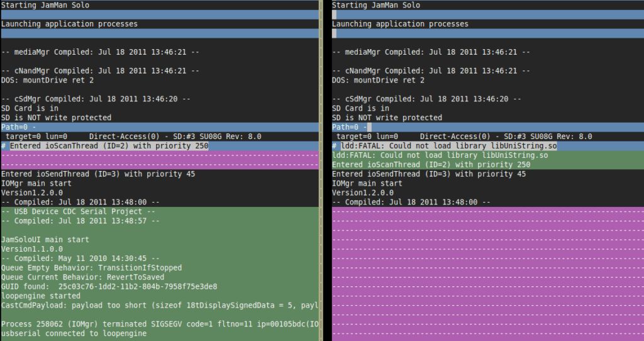Viewport: 644px width, 341px height.
Task: Select the blue "Path=0 -" line in left pane
Action: pyautogui.click(x=19, y=127)
